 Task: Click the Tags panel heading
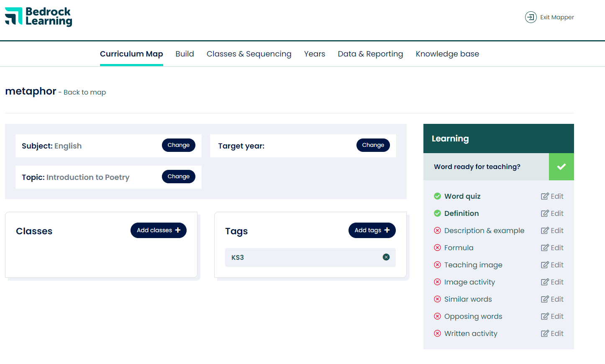(236, 231)
